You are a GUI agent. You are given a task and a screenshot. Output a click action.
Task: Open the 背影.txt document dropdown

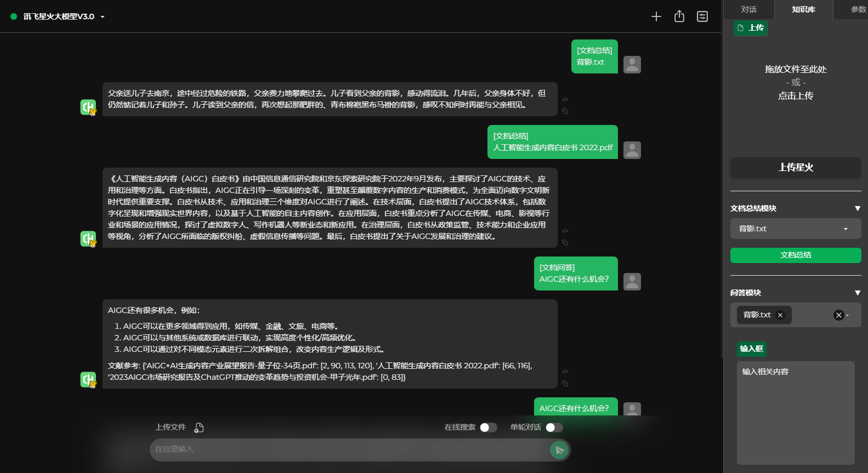point(796,229)
